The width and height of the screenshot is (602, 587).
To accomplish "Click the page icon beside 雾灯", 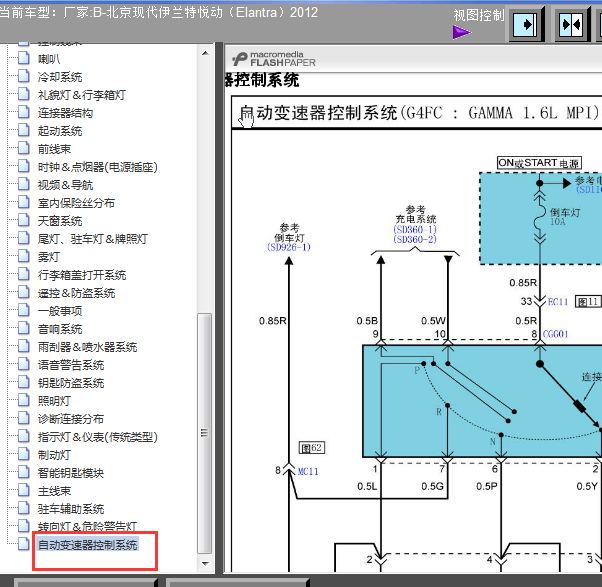I will 24,256.
